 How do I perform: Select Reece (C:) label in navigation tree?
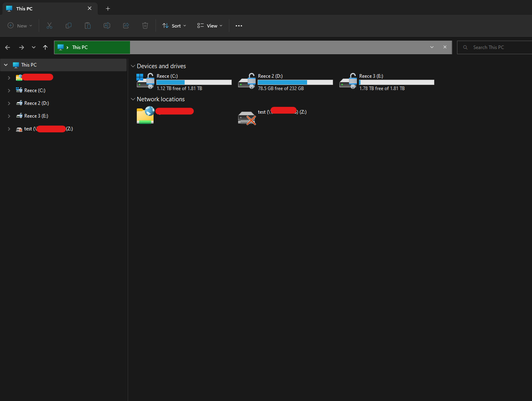click(35, 90)
